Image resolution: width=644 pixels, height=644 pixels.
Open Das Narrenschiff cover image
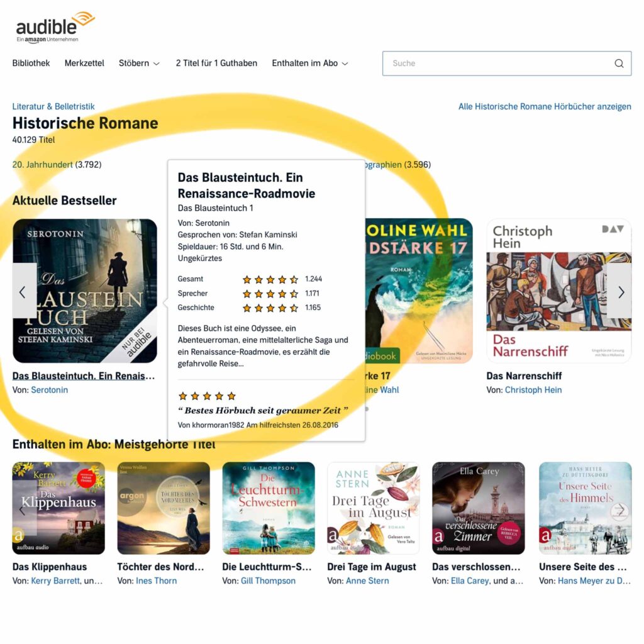click(x=559, y=291)
